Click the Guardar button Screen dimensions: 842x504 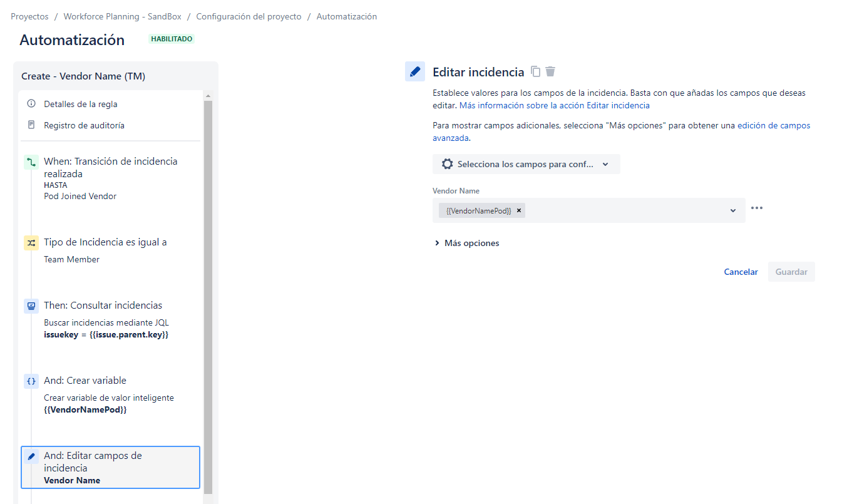pos(791,272)
